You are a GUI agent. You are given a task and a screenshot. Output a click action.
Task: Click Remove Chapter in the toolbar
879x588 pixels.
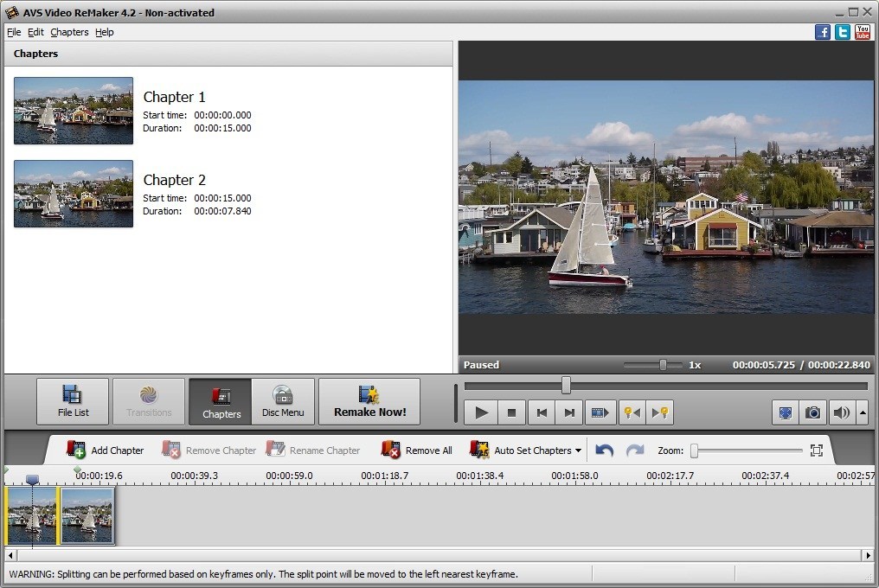coord(209,451)
